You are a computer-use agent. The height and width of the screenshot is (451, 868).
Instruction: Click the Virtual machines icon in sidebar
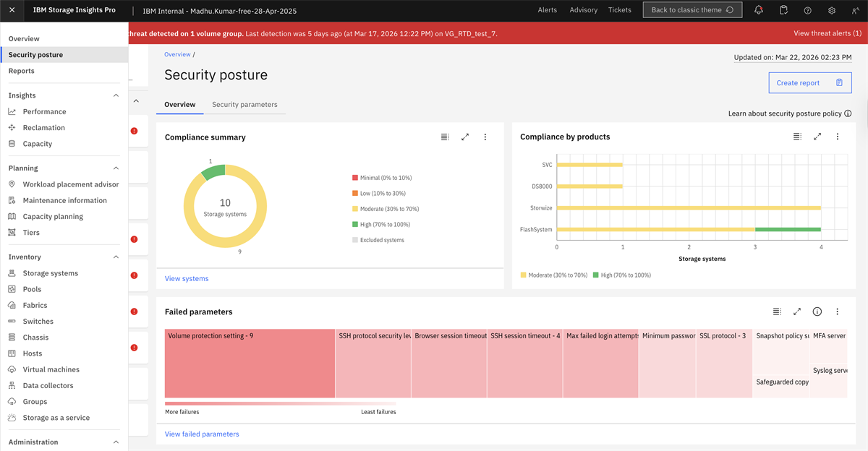(x=12, y=369)
